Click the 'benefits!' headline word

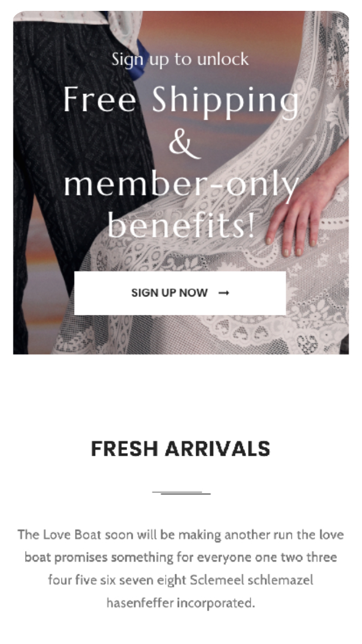click(x=180, y=226)
